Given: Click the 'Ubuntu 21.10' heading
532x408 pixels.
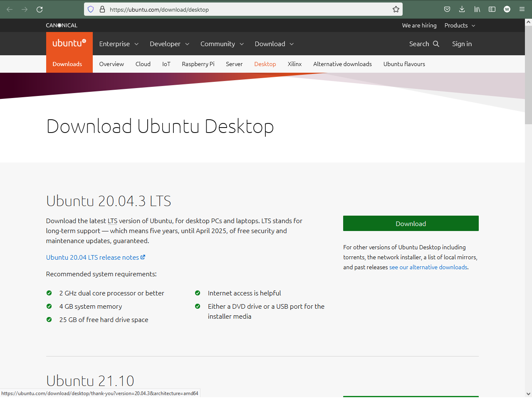Looking at the screenshot, I should coord(90,381).
